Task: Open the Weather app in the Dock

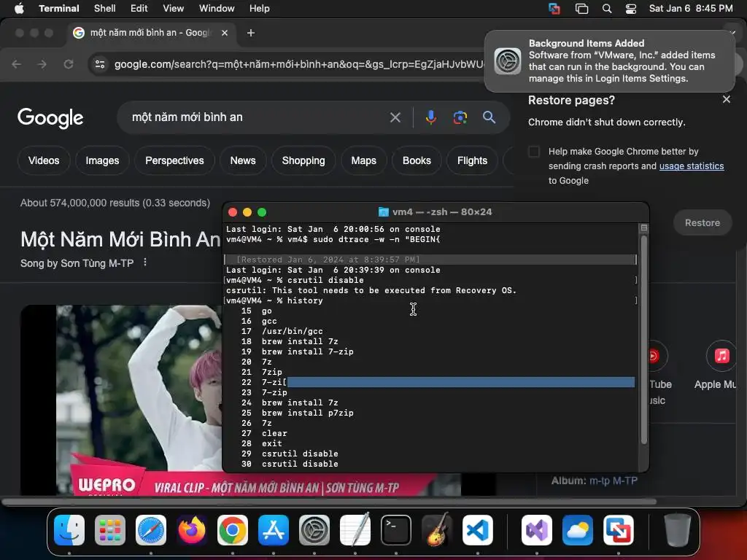Action: (578, 530)
